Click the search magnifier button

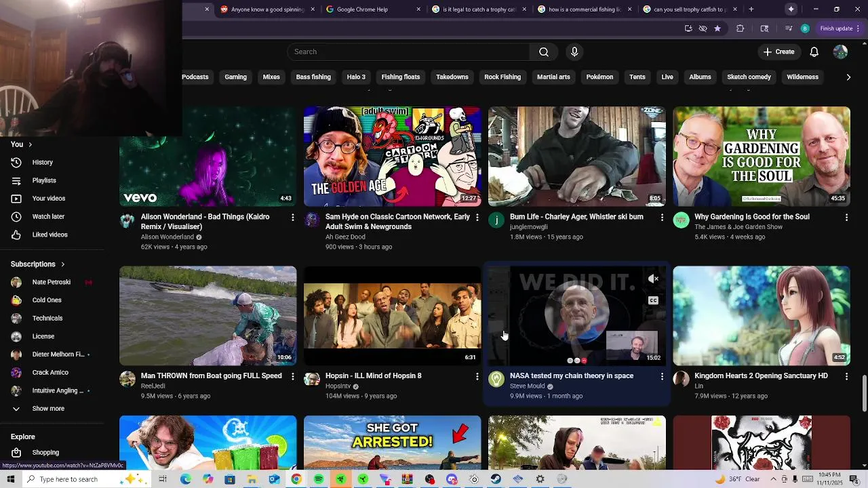tap(544, 52)
